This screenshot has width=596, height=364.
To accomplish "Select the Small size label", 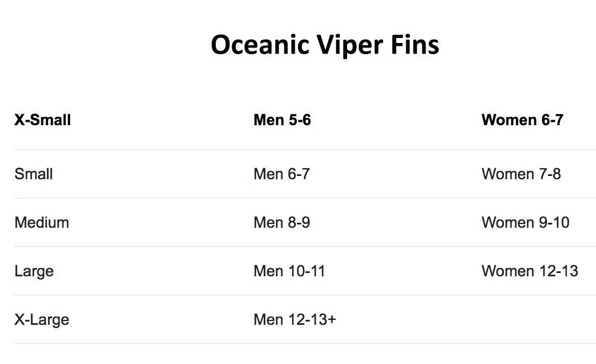I will pos(34,174).
